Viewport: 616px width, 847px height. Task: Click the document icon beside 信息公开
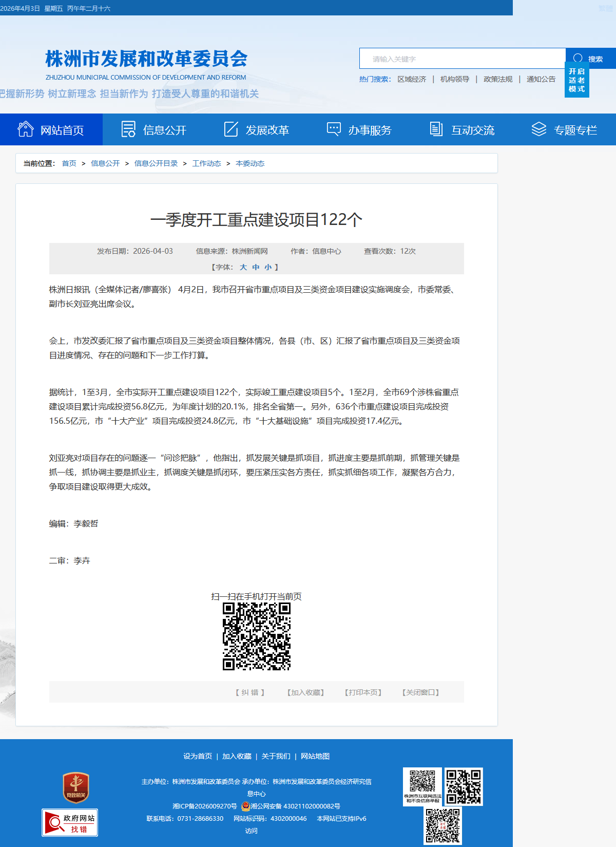128,129
